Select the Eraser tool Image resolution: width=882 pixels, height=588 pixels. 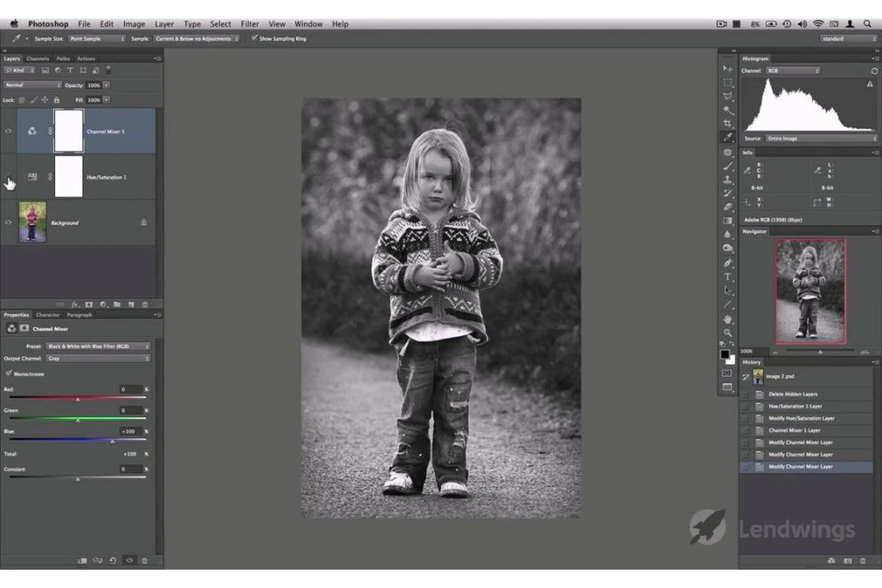tap(727, 207)
